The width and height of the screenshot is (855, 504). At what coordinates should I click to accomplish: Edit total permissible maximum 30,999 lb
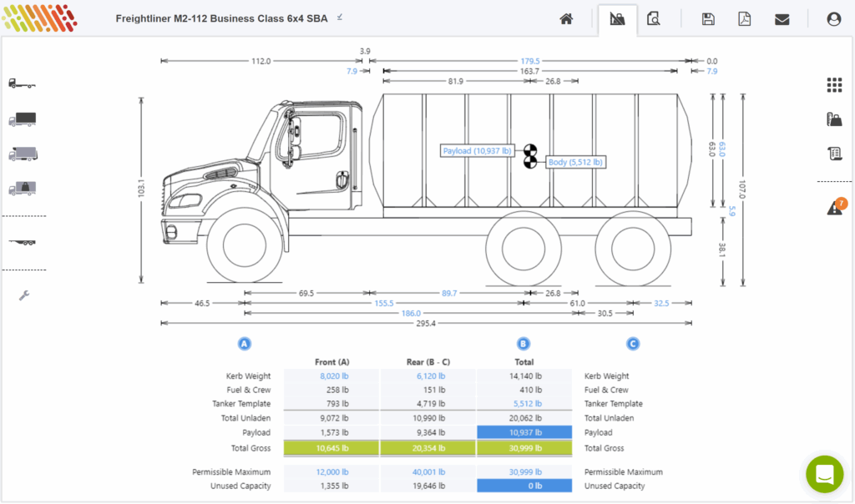tap(525, 471)
